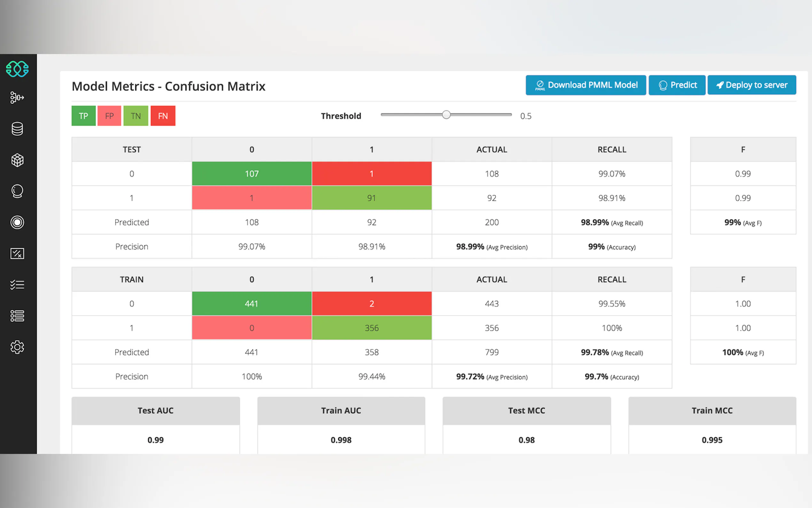Toggle the pink FP legend box
Screen dimensions: 812x508
(109, 116)
